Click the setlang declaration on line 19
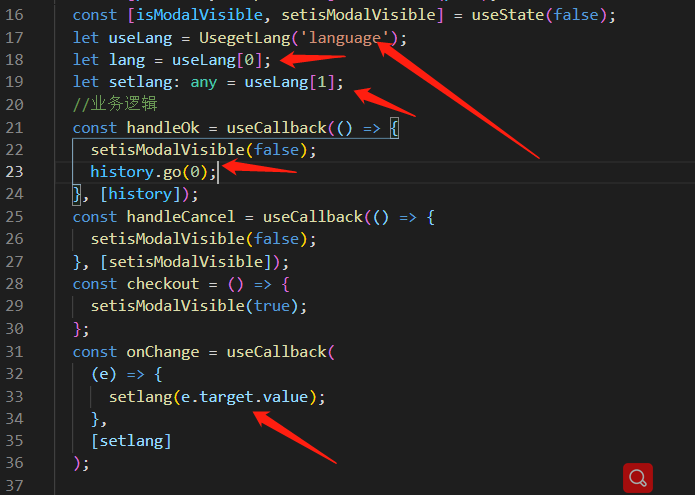695x495 pixels. pyautogui.click(x=140, y=82)
